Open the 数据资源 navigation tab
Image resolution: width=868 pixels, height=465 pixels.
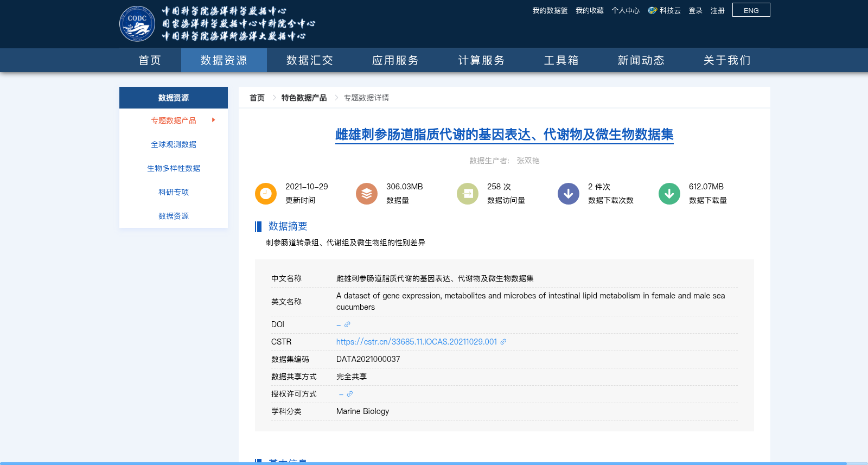point(224,60)
